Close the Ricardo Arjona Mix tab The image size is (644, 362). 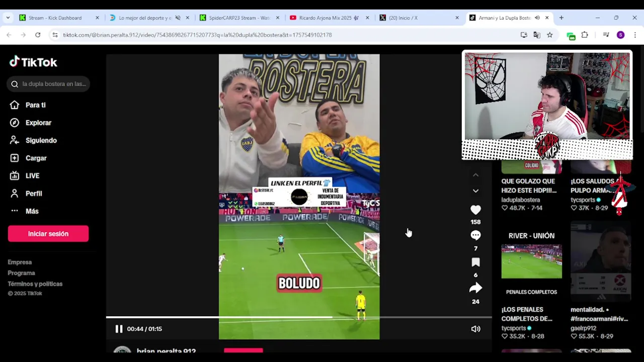pos(367,18)
